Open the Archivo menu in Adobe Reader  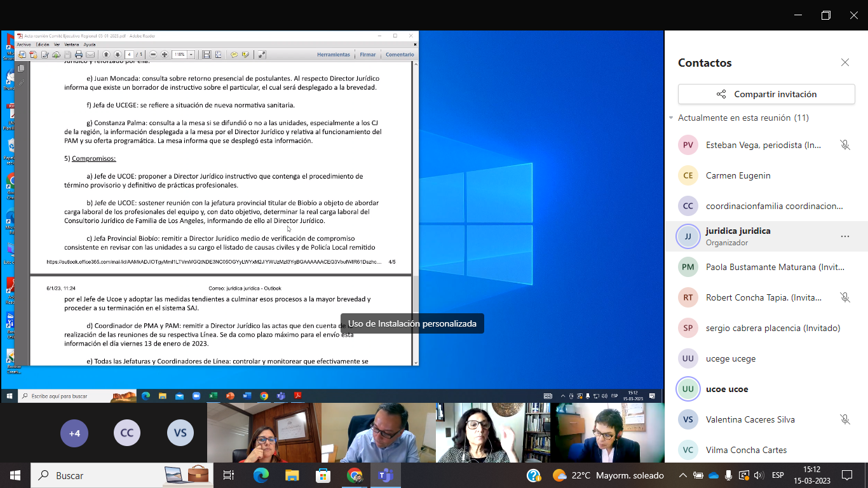coord(24,44)
